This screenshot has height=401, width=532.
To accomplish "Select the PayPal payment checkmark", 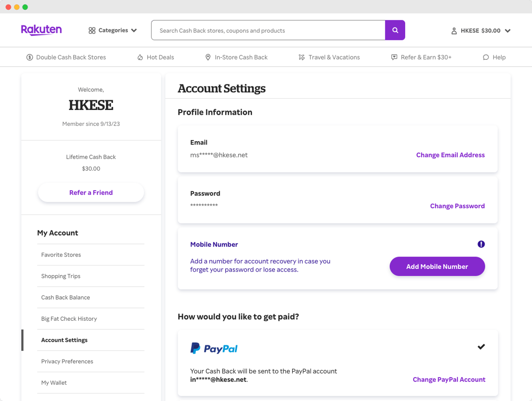I will [481, 346].
